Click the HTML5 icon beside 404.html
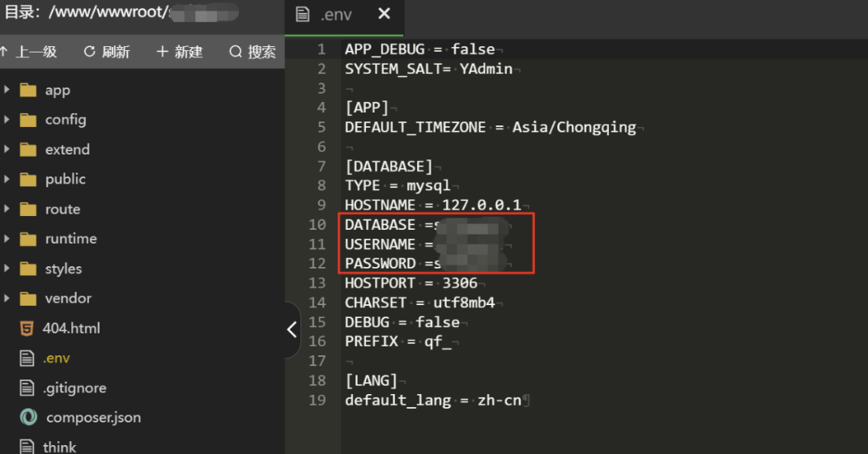Screen dimensions: 868x454 (x=28, y=329)
